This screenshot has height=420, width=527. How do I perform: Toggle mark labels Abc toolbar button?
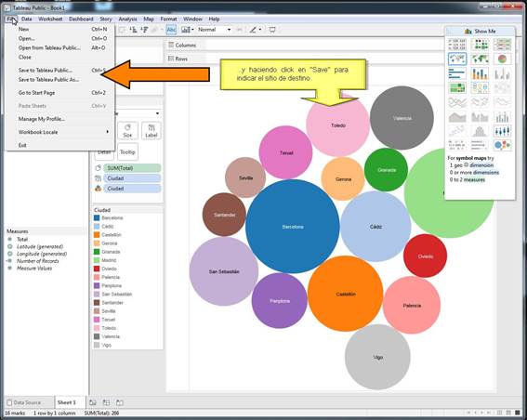(x=171, y=30)
